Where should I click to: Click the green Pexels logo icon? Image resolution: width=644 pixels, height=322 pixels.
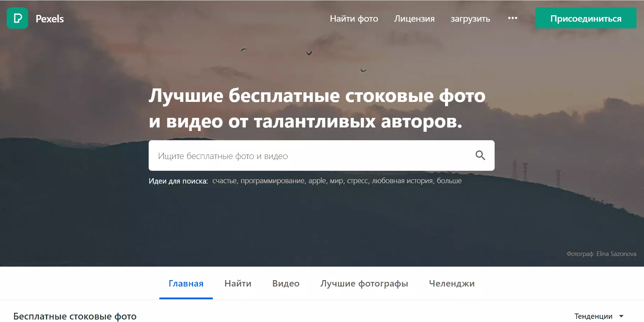point(17,18)
